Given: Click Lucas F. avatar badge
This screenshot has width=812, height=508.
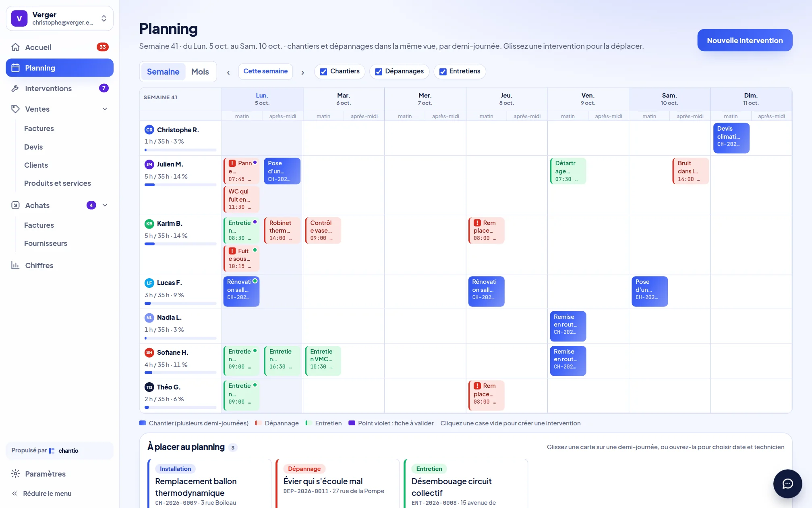Looking at the screenshot, I should pos(149,283).
